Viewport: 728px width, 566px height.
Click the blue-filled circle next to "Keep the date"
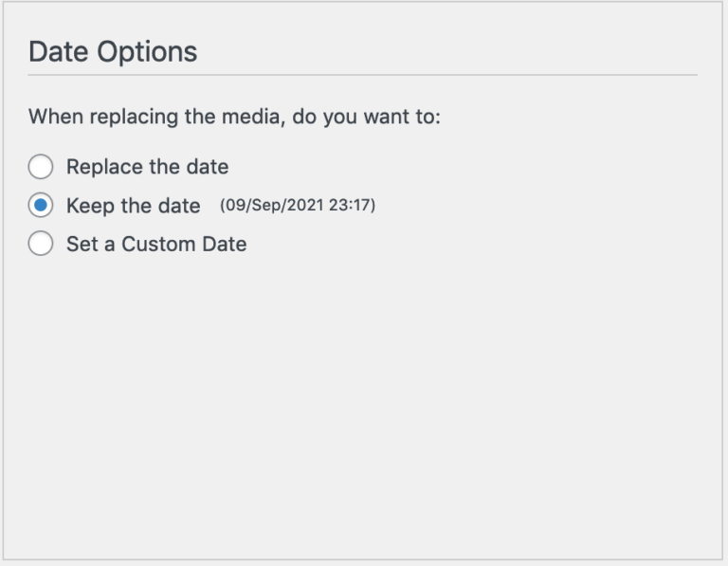[41, 206]
